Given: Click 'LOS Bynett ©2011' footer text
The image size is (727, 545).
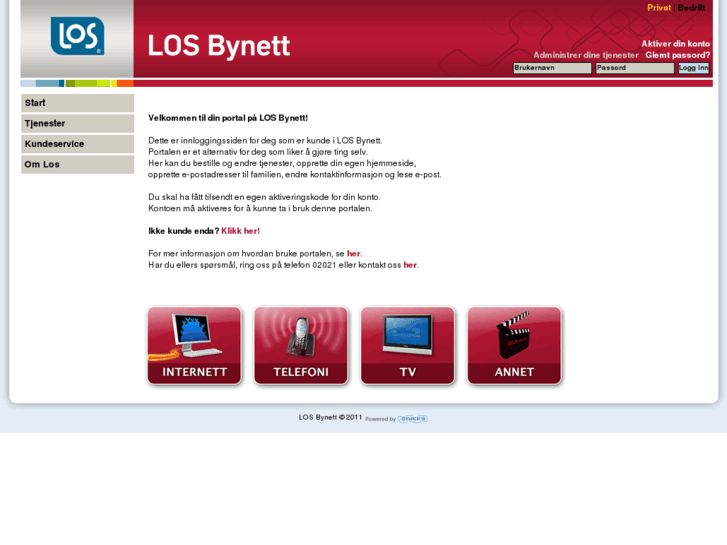Looking at the screenshot, I should [x=330, y=417].
